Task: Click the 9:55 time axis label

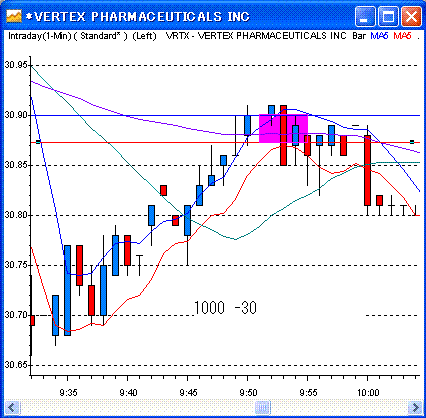Action: (x=308, y=393)
